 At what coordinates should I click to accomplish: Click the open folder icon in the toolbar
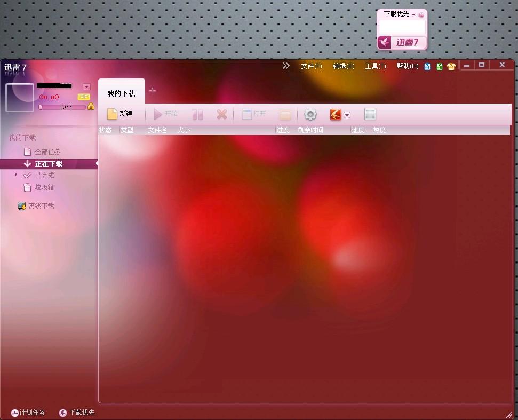(x=285, y=115)
